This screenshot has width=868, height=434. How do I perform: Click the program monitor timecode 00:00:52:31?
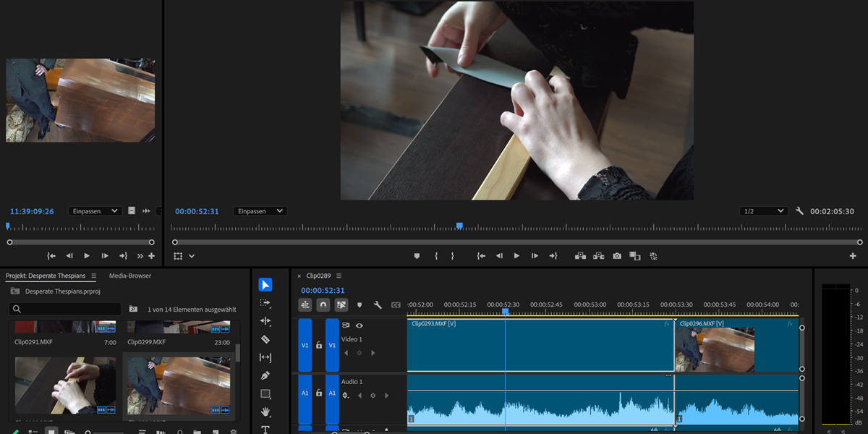click(x=197, y=211)
